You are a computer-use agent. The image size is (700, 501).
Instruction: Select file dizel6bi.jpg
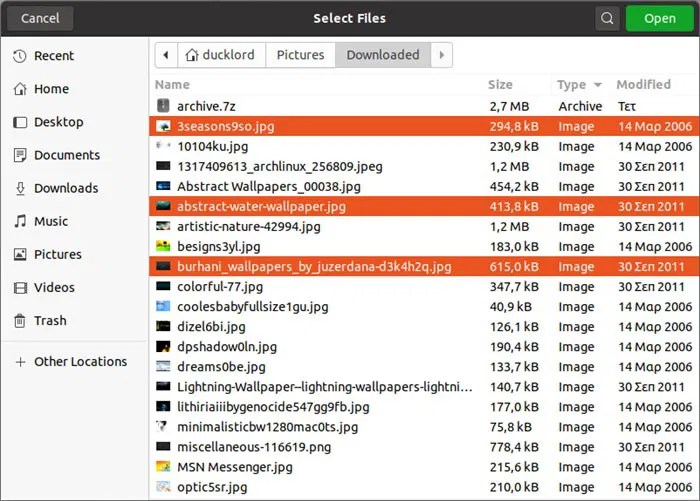pos(424,327)
